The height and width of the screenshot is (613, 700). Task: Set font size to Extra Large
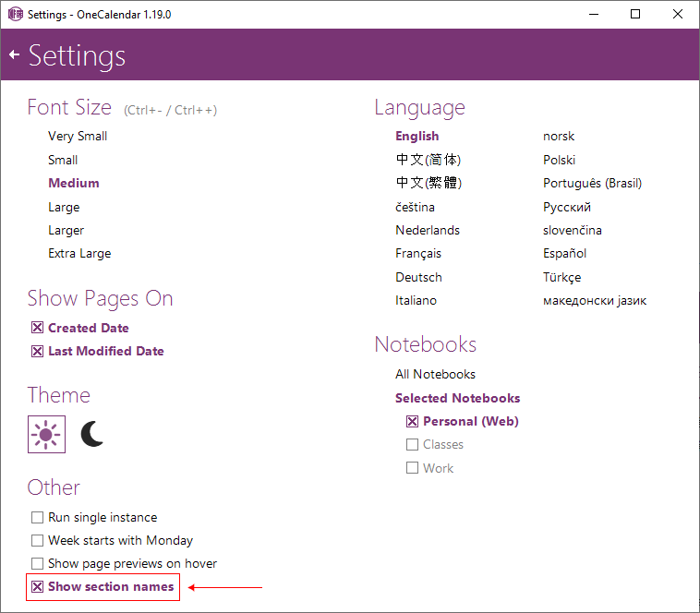[79, 253]
